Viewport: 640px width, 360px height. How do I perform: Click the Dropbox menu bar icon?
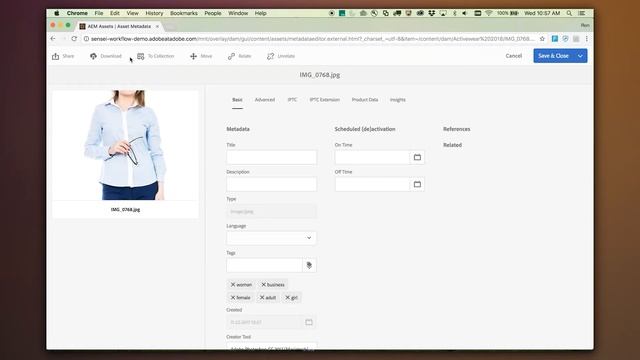tap(431, 13)
